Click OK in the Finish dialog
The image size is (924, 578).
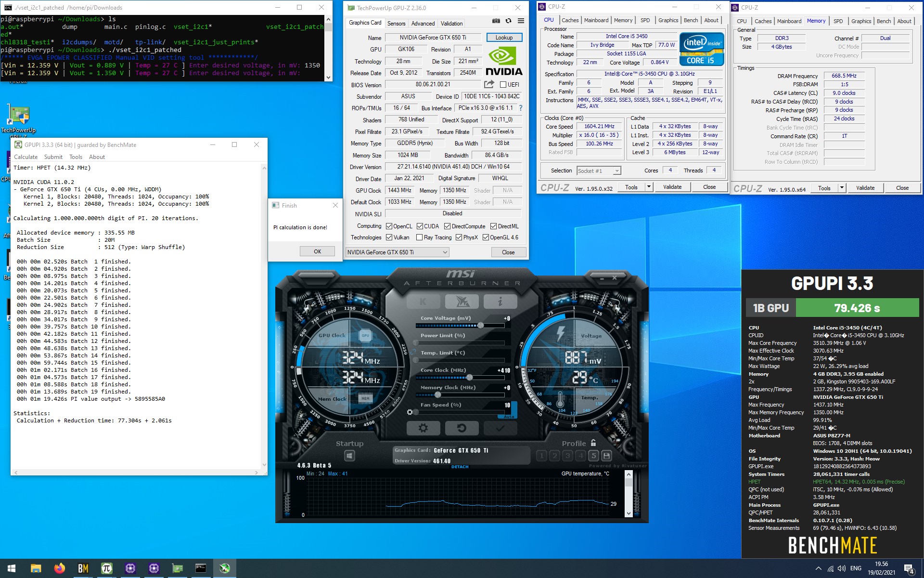317,251
